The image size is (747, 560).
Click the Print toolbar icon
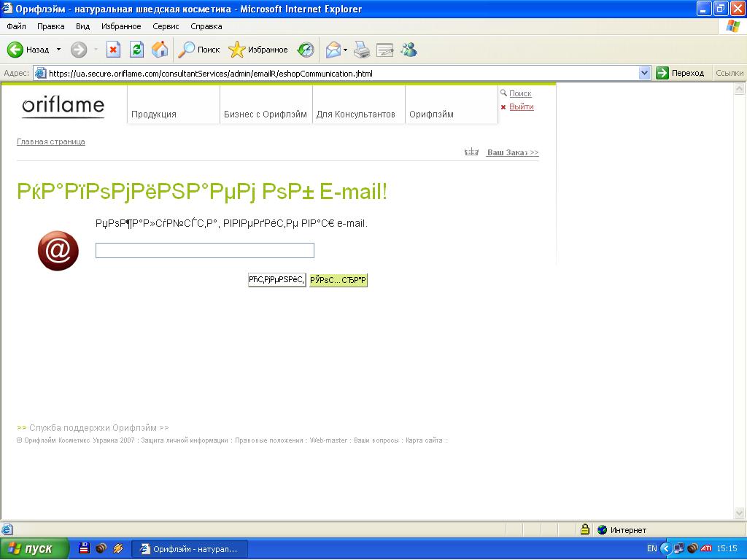coord(362,50)
